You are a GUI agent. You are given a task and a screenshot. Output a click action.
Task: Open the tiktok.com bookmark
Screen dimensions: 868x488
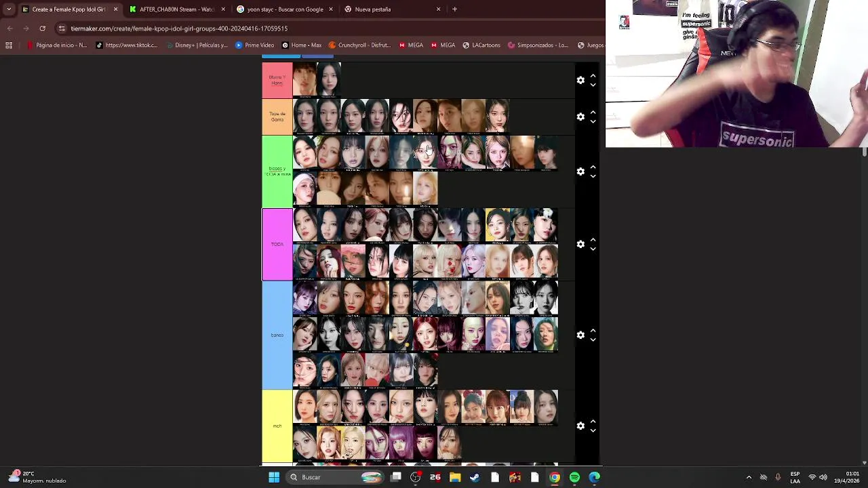coord(127,45)
